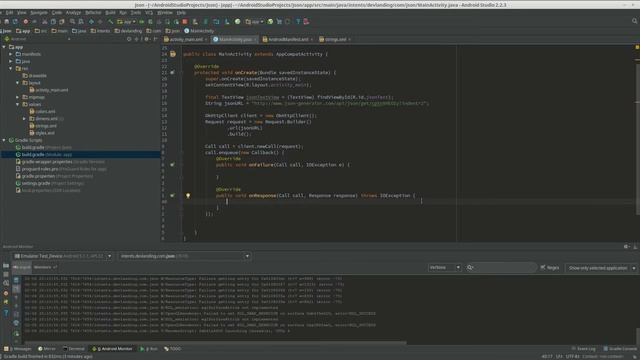Click the Save All toolbar icon

tap(7, 21)
